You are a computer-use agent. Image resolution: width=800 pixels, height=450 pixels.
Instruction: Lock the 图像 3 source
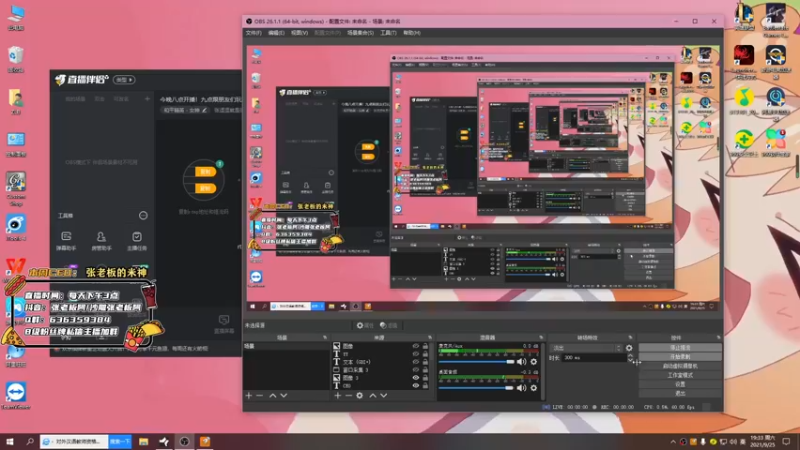pos(425,378)
